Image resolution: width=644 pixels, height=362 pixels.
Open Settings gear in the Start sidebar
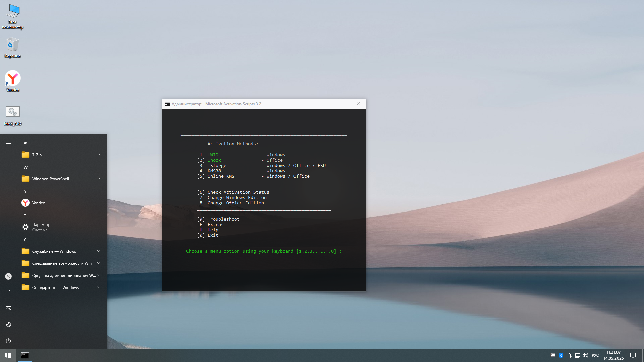8,324
